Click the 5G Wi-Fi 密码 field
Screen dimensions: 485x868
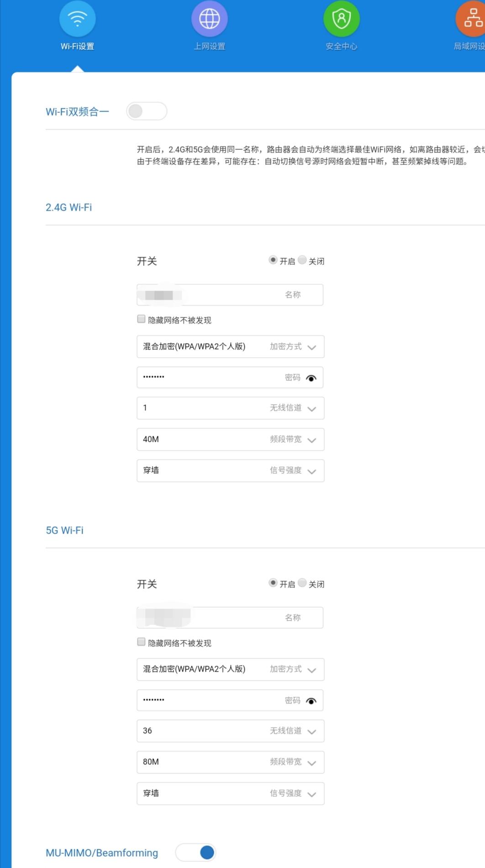(x=230, y=700)
